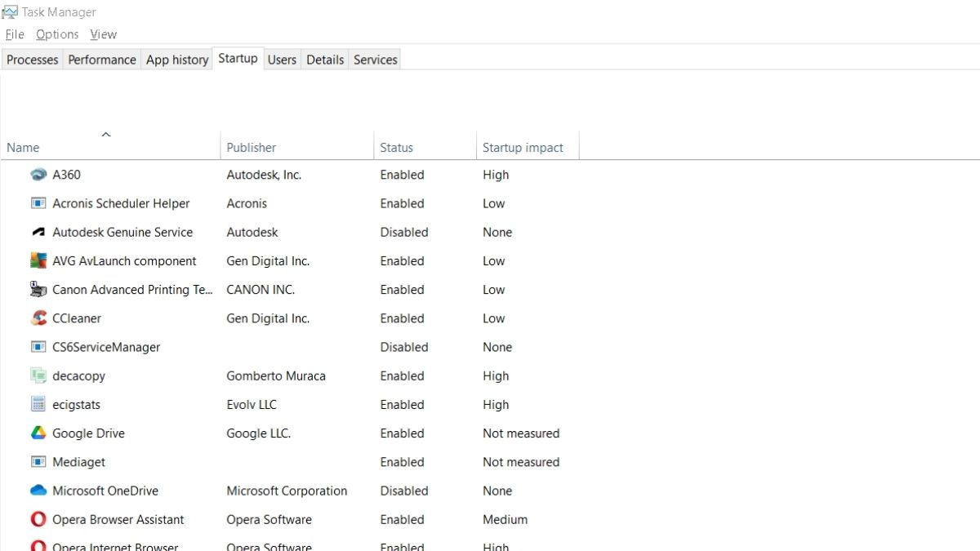Open the Services tab
Screen dimensions: 980x551
click(375, 60)
